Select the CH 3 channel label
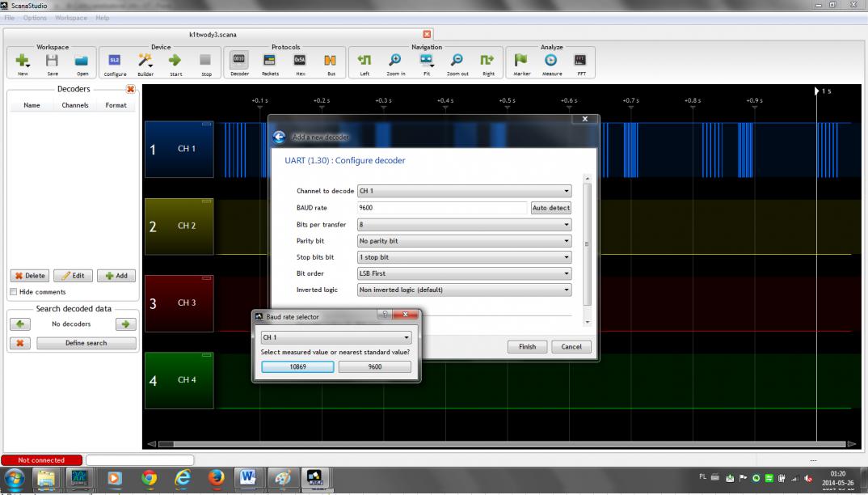 coord(187,302)
